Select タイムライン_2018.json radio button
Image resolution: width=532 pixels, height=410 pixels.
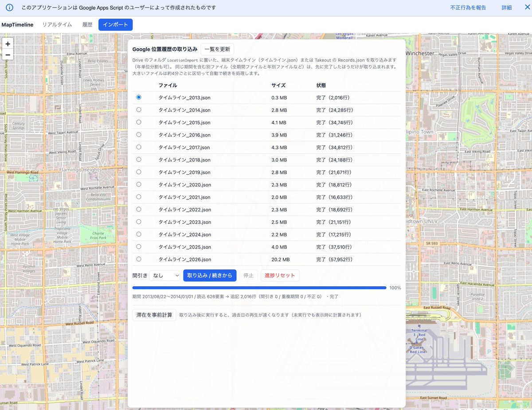(139, 159)
